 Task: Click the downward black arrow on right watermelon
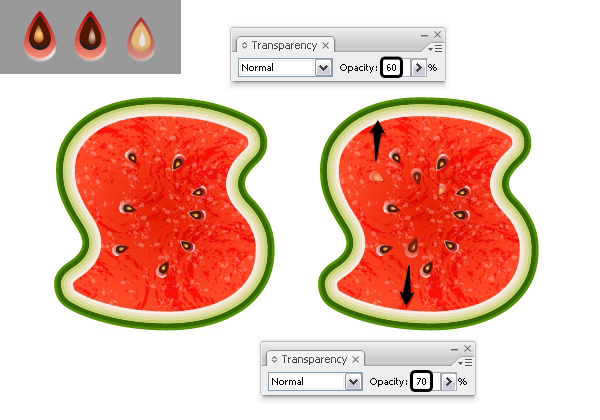click(x=407, y=286)
